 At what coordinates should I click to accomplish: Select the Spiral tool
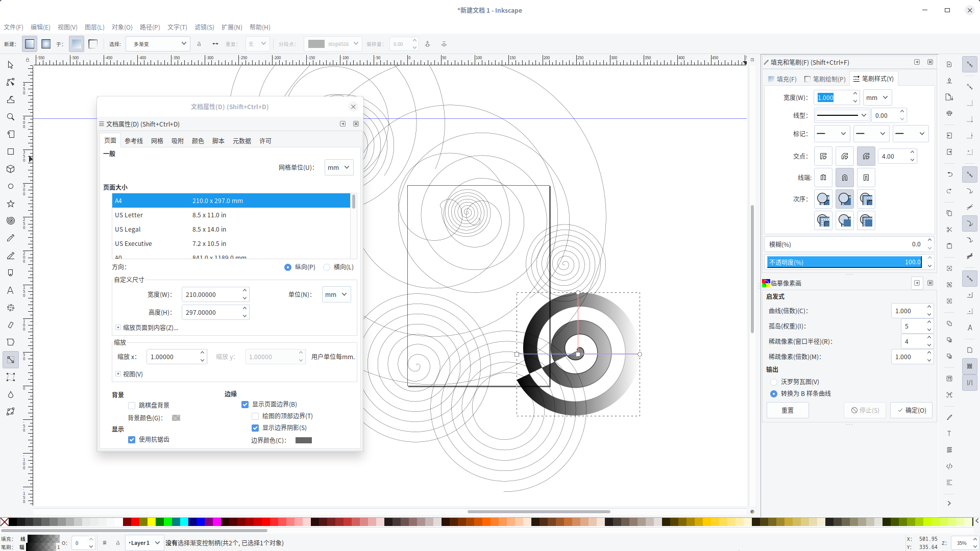[x=10, y=221]
